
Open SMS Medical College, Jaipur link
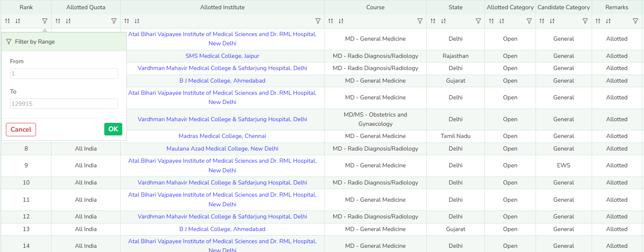pos(222,56)
